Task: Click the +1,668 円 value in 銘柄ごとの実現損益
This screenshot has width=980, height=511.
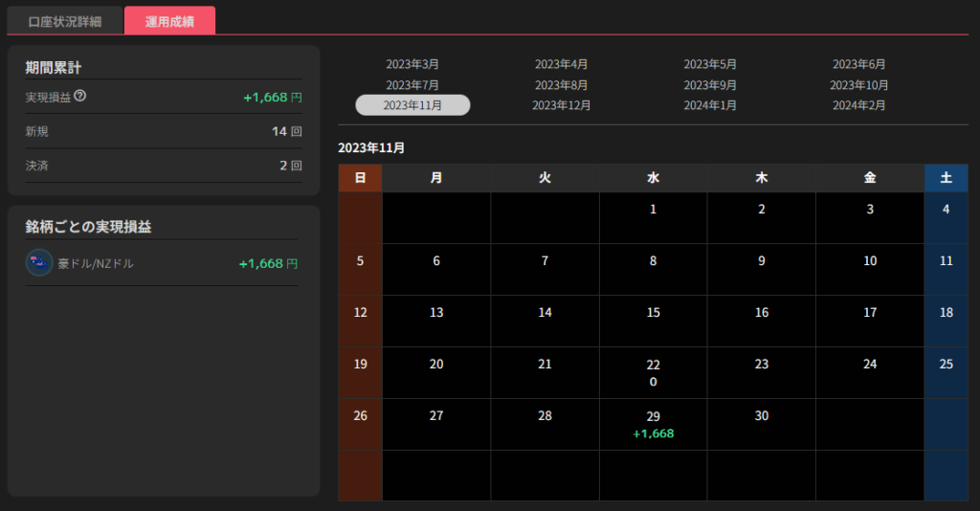Action: pos(268,263)
